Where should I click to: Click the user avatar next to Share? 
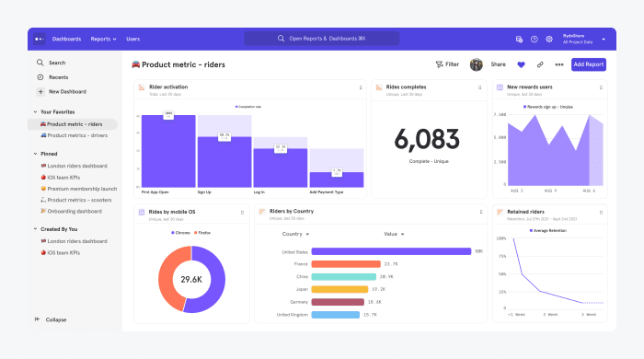coord(476,64)
